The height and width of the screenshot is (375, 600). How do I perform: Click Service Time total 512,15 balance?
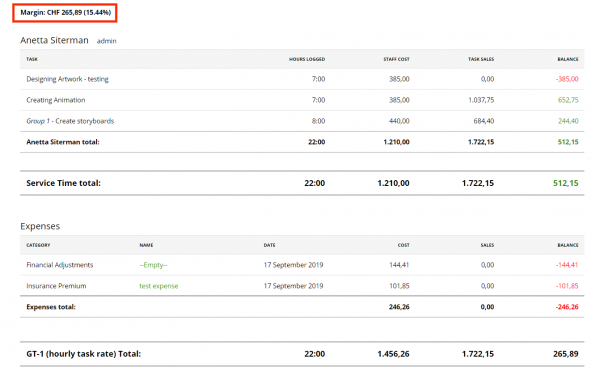(x=566, y=183)
